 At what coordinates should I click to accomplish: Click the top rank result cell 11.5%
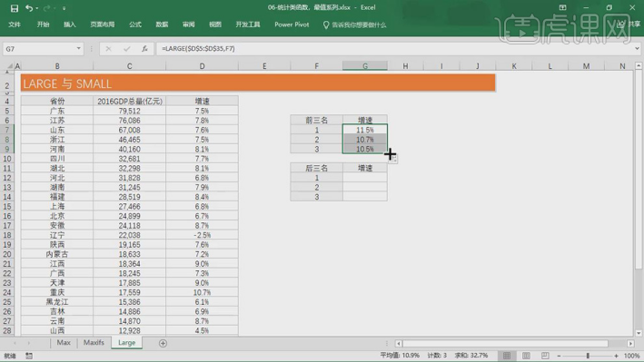[x=365, y=130]
